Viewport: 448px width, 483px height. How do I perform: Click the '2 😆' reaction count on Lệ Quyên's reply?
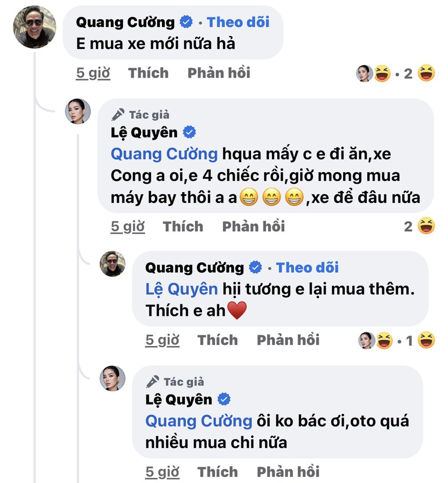(417, 226)
